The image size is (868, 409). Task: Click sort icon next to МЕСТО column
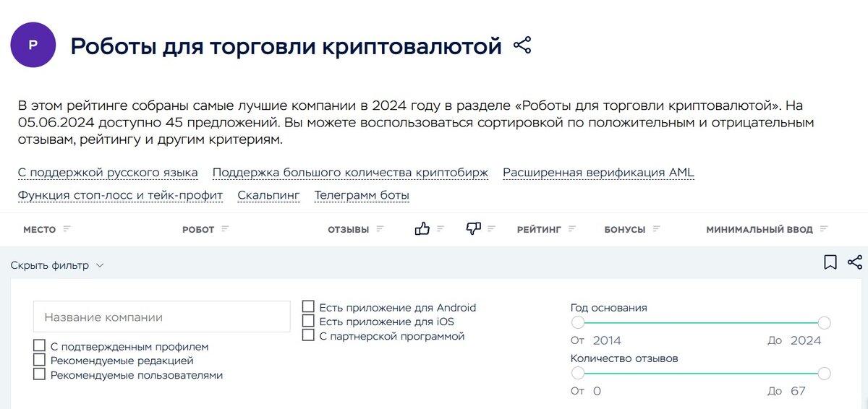[67, 229]
